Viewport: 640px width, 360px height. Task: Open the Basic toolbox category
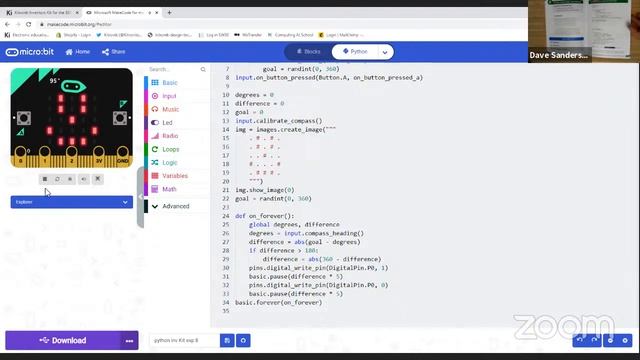click(176, 83)
